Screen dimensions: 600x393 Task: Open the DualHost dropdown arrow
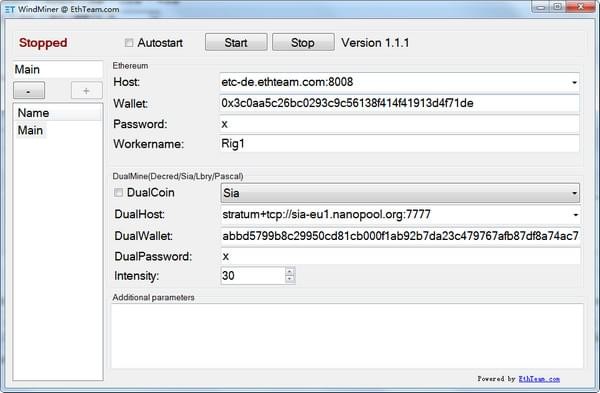coord(575,215)
